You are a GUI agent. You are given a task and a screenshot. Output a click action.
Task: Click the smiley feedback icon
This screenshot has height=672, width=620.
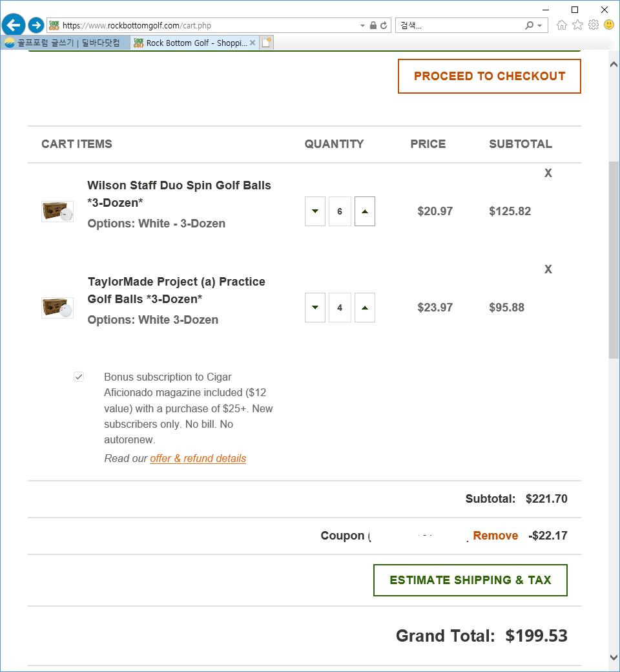pyautogui.click(x=609, y=25)
